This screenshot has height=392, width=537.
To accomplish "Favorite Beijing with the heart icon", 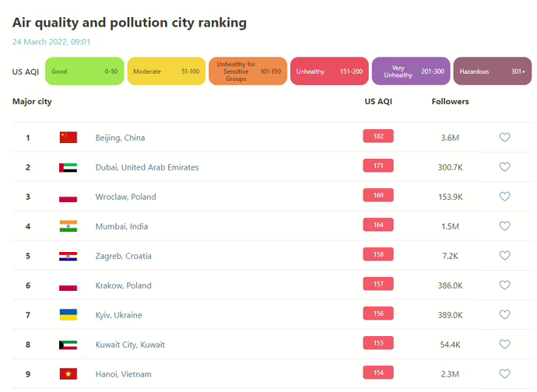I will point(504,138).
